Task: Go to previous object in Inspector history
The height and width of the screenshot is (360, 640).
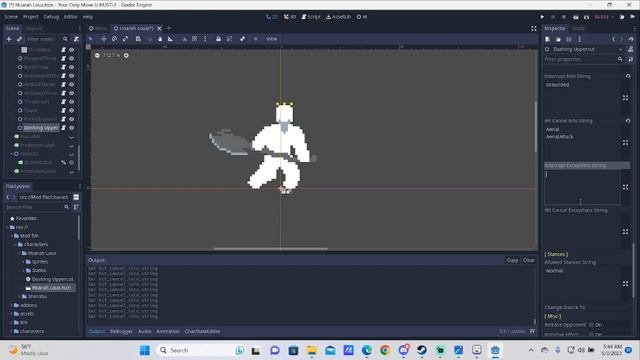Action: 613,39
